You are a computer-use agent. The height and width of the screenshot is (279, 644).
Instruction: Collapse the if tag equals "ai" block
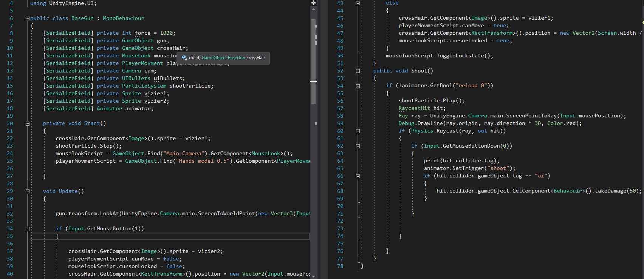[358, 176]
